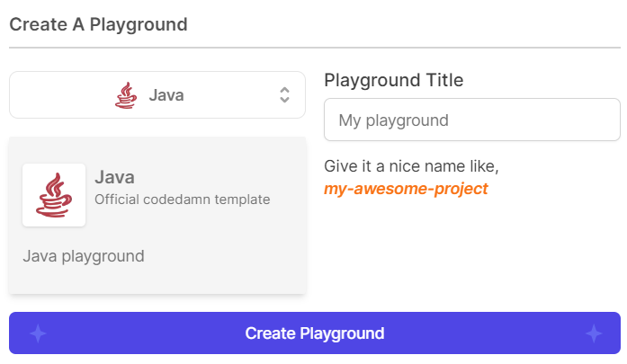
Task: Click the divider line below the heading
Action: (x=315, y=48)
